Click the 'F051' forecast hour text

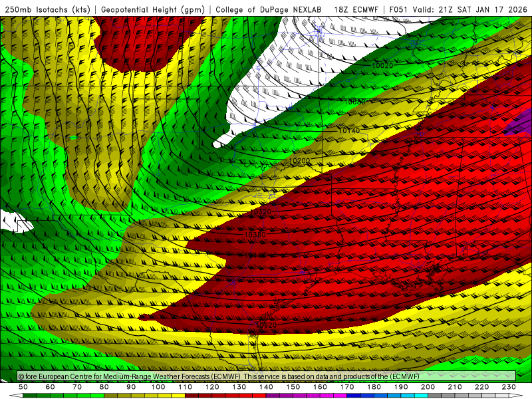pos(398,9)
